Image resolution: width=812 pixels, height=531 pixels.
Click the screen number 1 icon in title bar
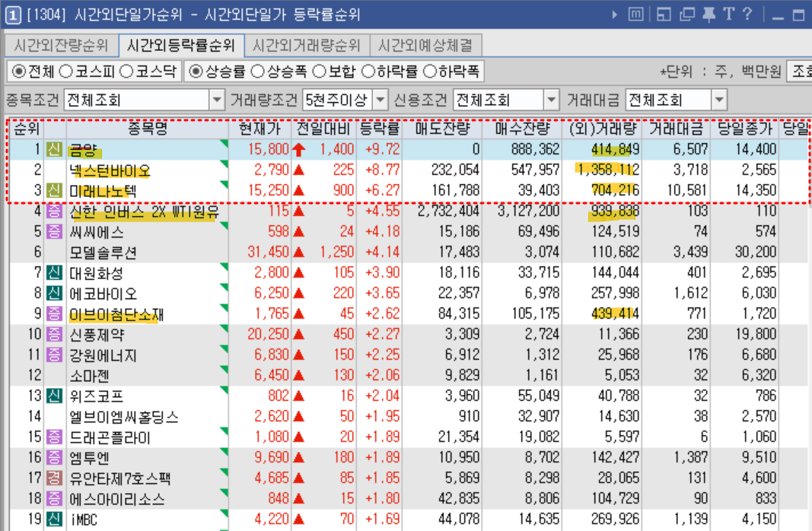(x=13, y=14)
